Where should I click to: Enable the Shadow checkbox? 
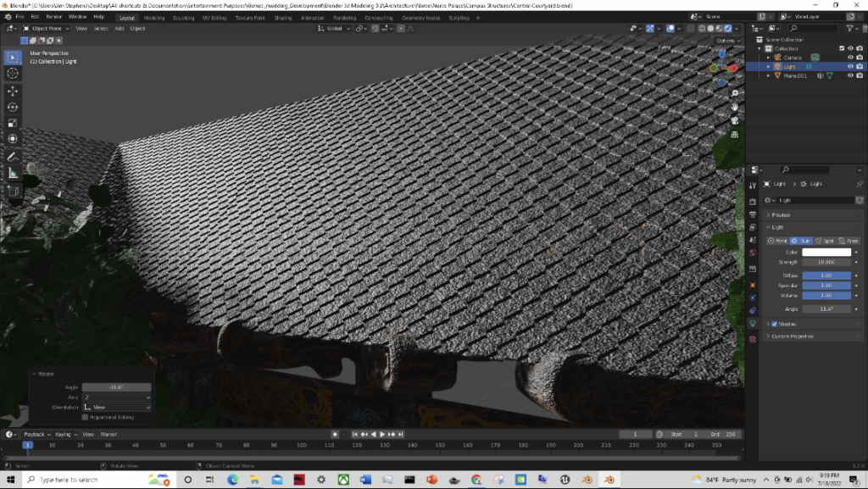pyautogui.click(x=774, y=324)
